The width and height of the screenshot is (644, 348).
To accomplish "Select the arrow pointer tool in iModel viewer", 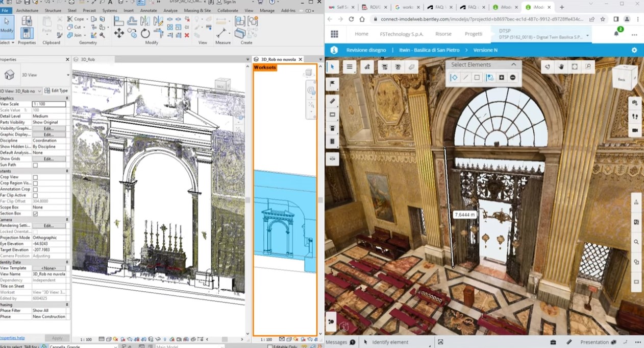I will pos(332,67).
